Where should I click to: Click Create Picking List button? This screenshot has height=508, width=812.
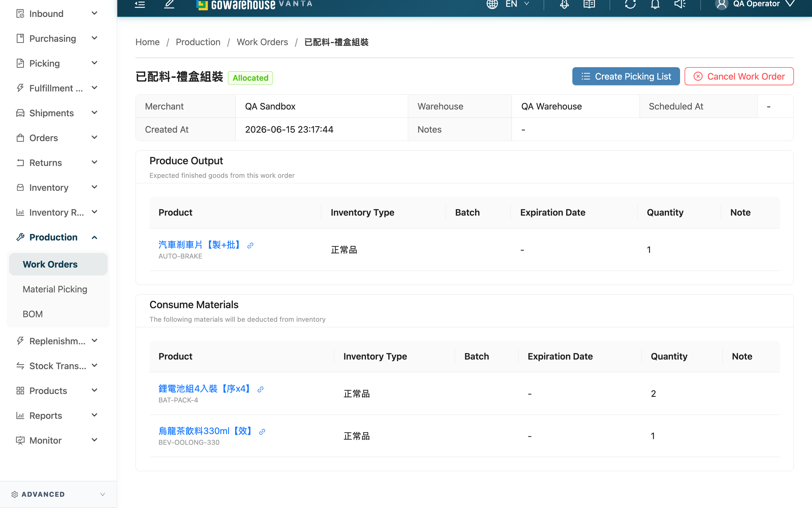coord(626,76)
